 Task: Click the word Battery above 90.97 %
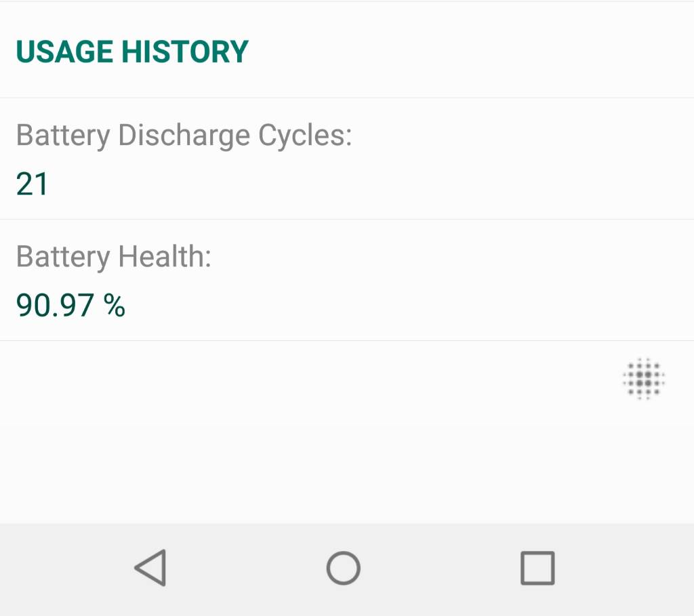63,257
